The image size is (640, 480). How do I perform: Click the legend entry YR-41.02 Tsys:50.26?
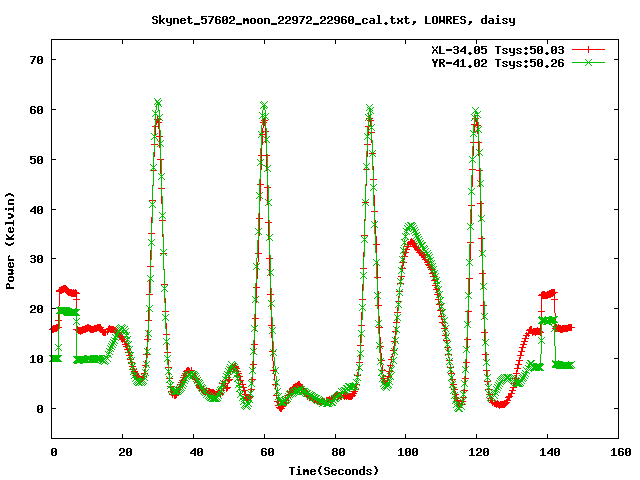pos(498,63)
